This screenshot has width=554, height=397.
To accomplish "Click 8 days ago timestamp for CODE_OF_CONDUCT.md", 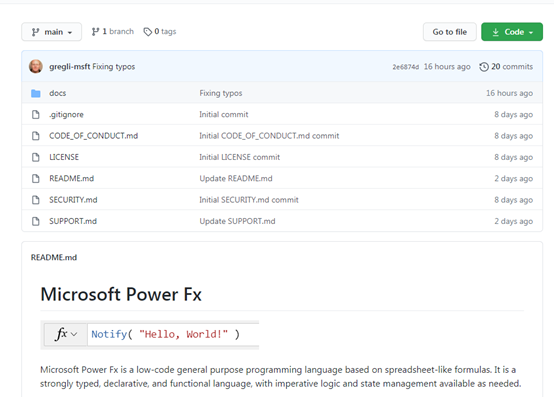I will tap(513, 136).
